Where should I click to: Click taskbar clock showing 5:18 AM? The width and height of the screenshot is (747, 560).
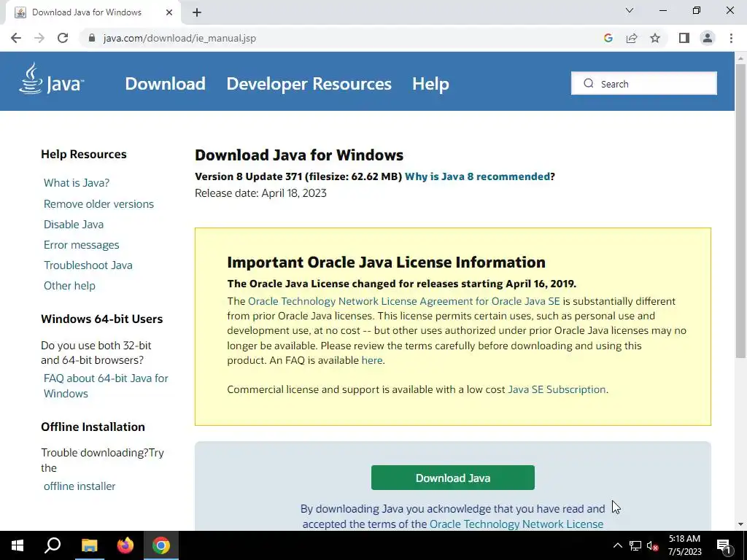click(684, 545)
